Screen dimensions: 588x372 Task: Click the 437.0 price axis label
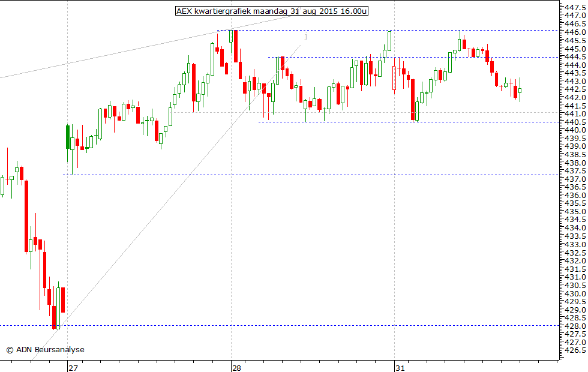tap(575, 179)
